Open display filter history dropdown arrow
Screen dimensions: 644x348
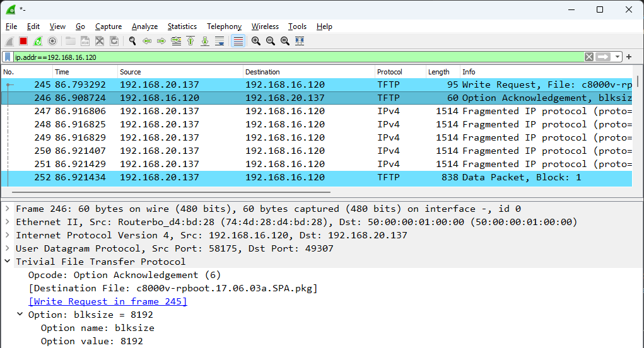coord(618,57)
